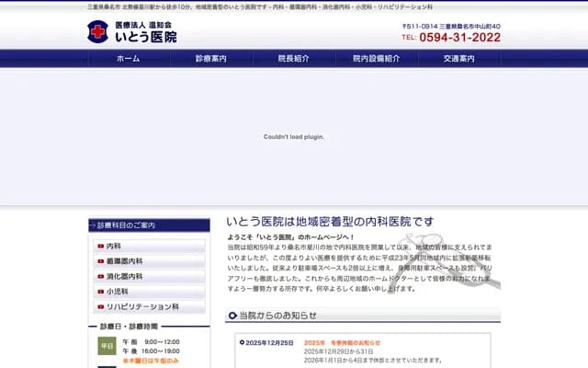Click the green 平日 weekday badge
Image resolution: width=588 pixels, height=368 pixels.
click(107, 347)
